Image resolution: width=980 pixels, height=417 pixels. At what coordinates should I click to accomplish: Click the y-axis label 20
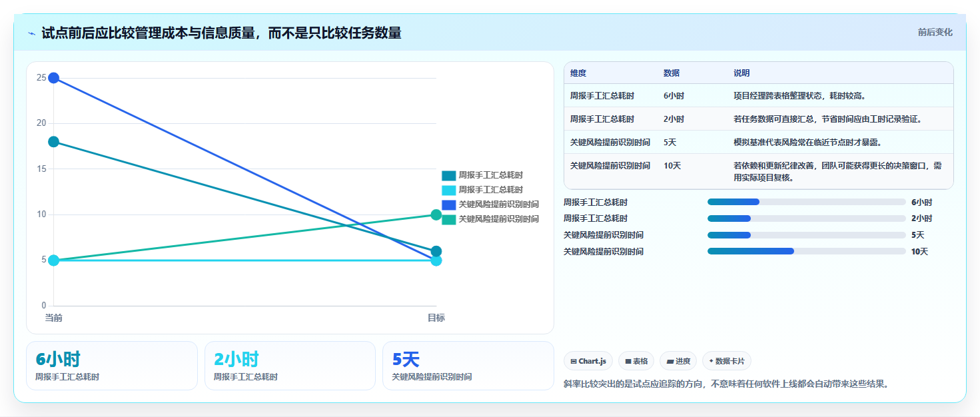point(41,123)
